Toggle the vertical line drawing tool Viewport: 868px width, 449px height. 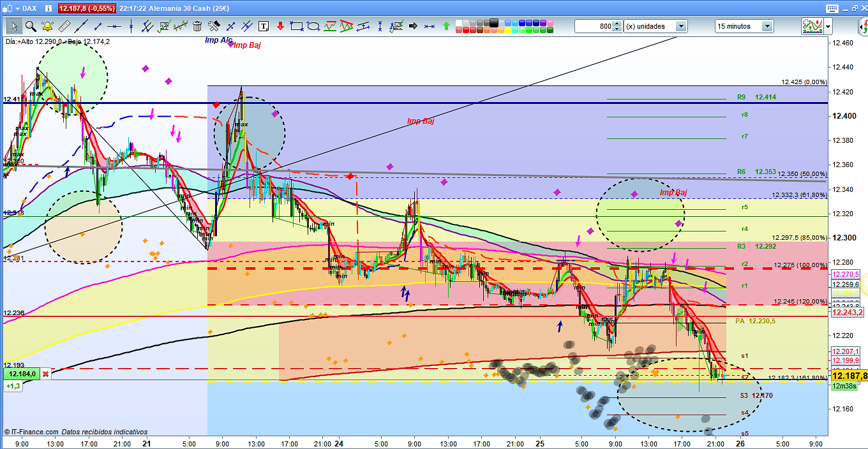(x=131, y=26)
